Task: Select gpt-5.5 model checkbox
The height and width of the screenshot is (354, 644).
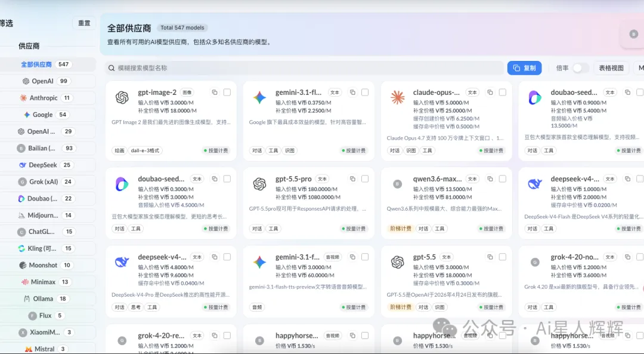Action: [x=502, y=257]
